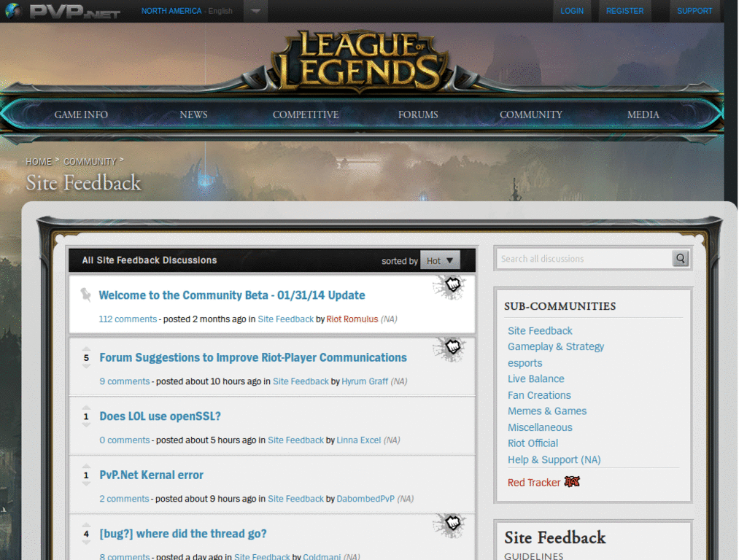Open the region language dropdown arrow
Image resolution: width=747 pixels, height=560 pixels.
coord(256,11)
